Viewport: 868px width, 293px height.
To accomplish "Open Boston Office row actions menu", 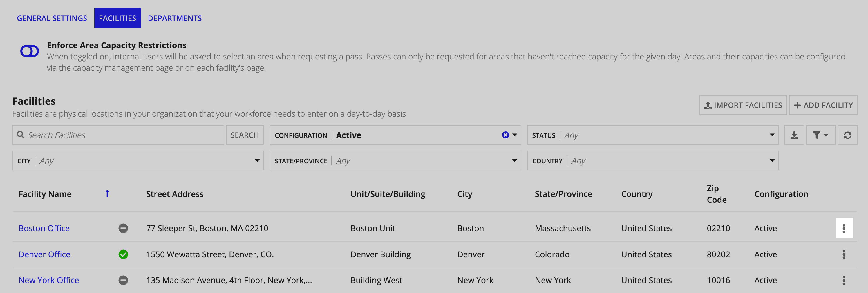I will 844,228.
